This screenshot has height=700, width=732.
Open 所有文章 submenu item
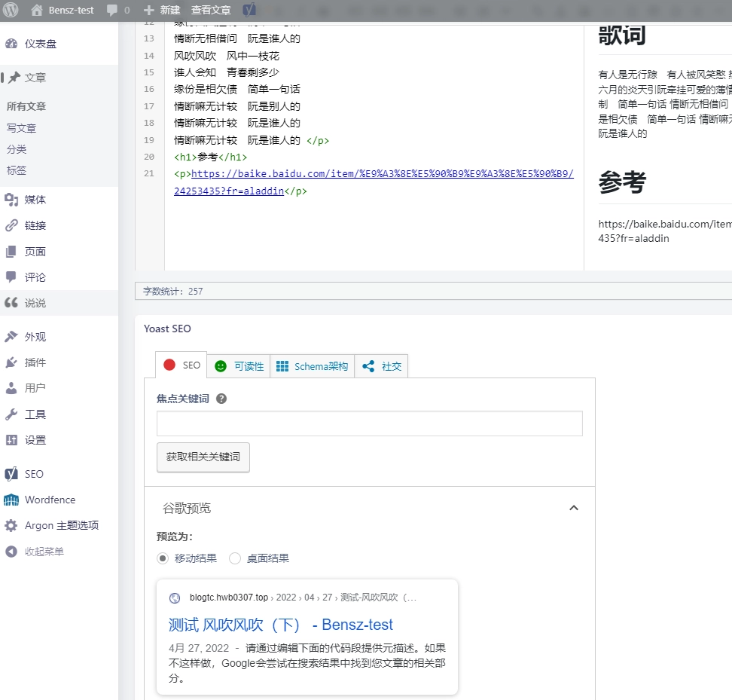point(26,106)
